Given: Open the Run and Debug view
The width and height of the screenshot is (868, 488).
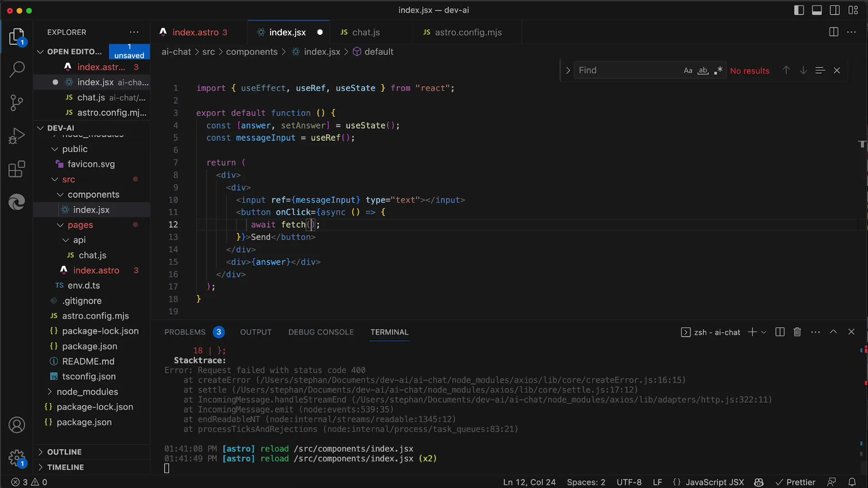Looking at the screenshot, I should [17, 136].
